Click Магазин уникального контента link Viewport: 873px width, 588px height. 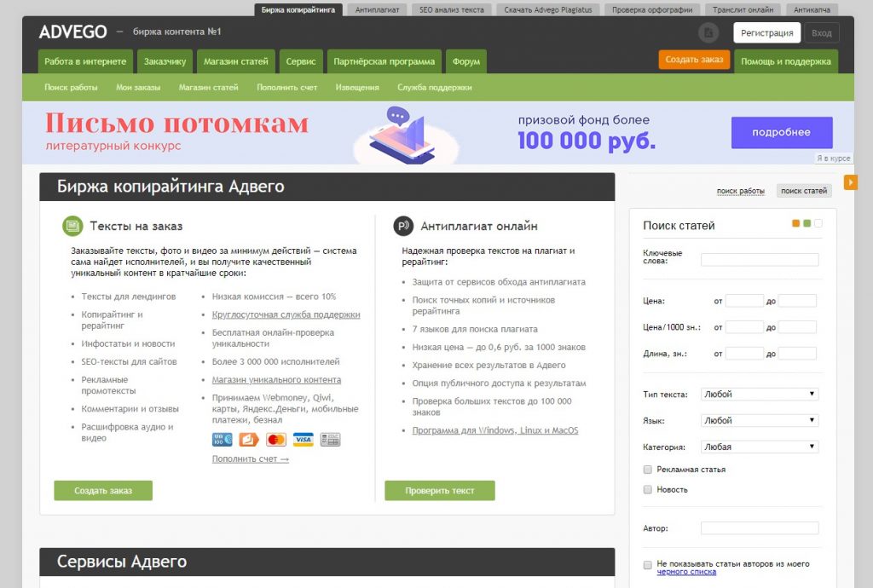click(x=276, y=380)
